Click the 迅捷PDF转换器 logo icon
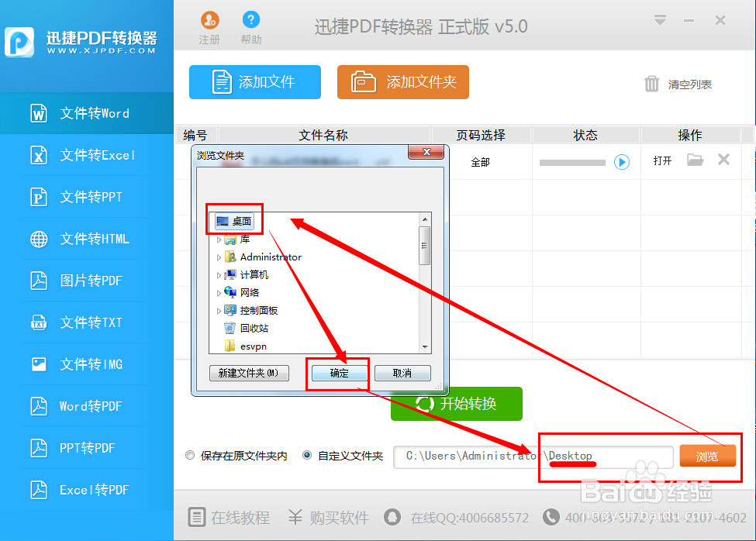The height and width of the screenshot is (541, 756). tap(19, 42)
